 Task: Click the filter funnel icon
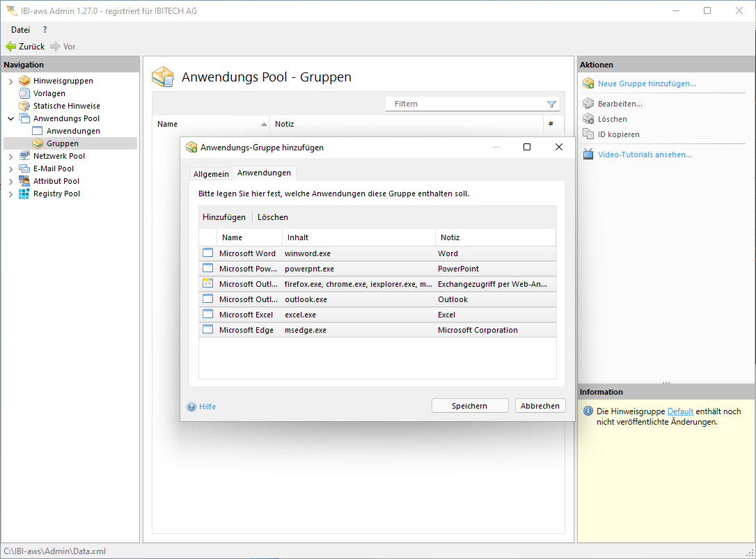551,104
